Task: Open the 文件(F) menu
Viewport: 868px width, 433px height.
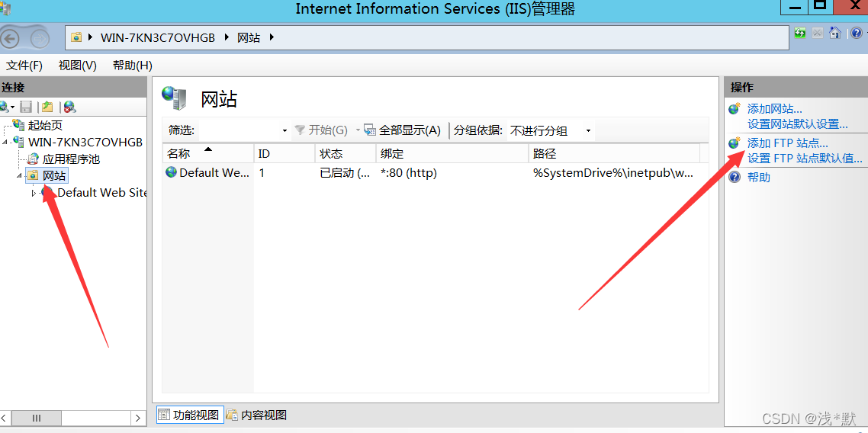Action: point(24,66)
